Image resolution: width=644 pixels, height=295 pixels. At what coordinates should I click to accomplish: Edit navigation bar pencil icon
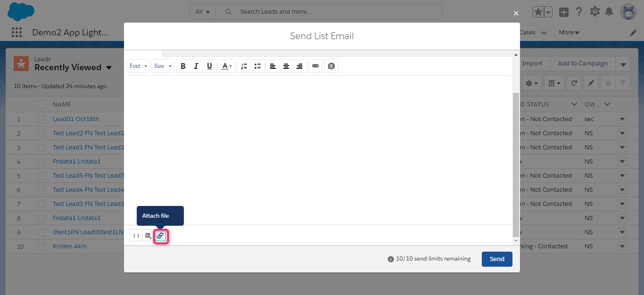[x=633, y=33]
